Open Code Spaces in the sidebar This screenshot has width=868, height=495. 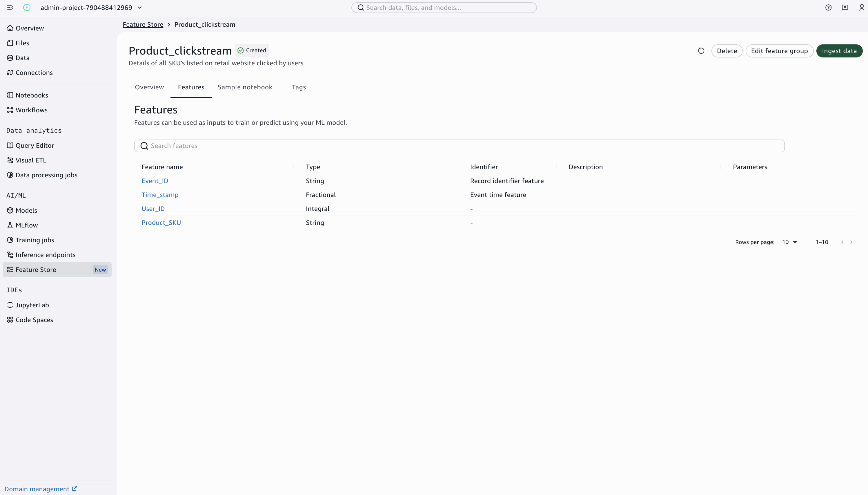tap(57, 320)
